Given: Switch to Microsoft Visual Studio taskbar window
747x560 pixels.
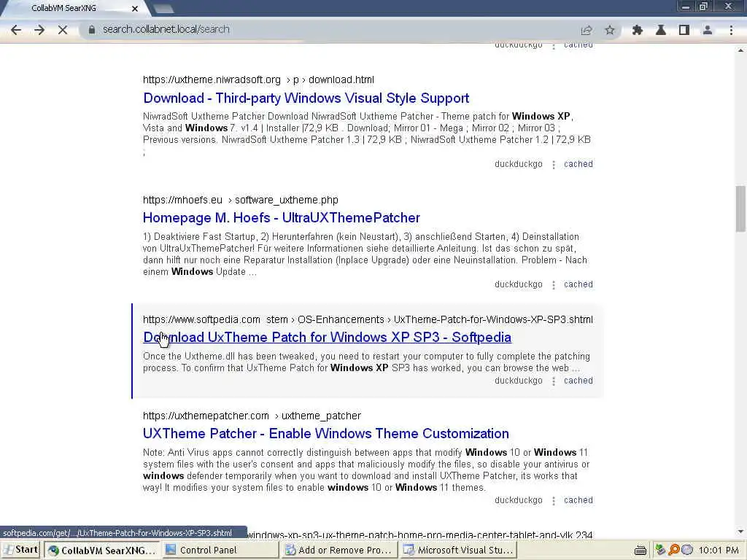Looking at the screenshot, I should (457, 550).
